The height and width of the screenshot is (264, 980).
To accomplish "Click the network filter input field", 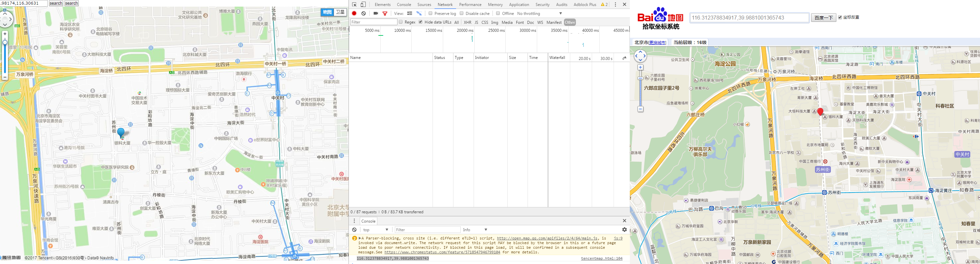I will click(374, 22).
